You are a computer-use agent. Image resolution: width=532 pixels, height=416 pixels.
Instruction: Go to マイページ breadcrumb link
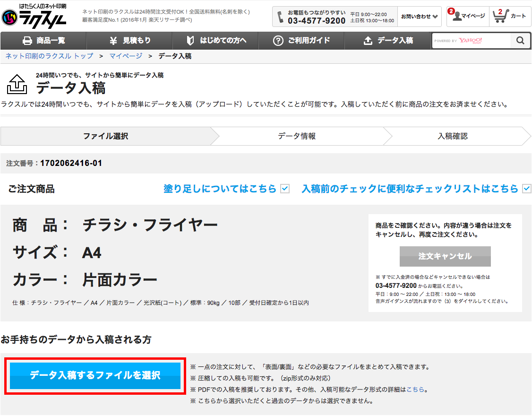pos(126,56)
